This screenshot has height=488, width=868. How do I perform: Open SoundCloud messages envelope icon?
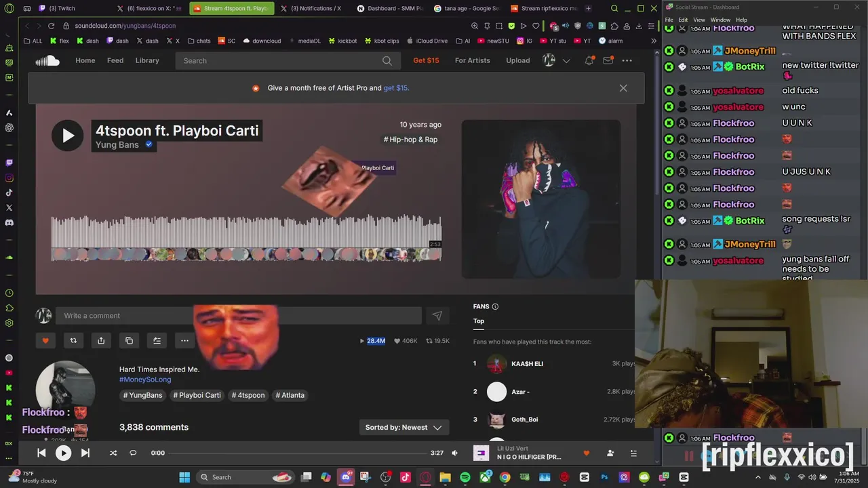[608, 60]
